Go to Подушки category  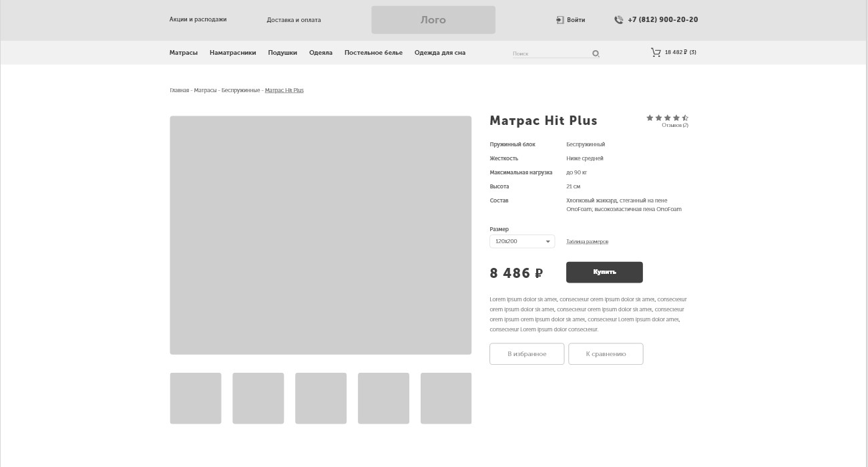point(282,53)
